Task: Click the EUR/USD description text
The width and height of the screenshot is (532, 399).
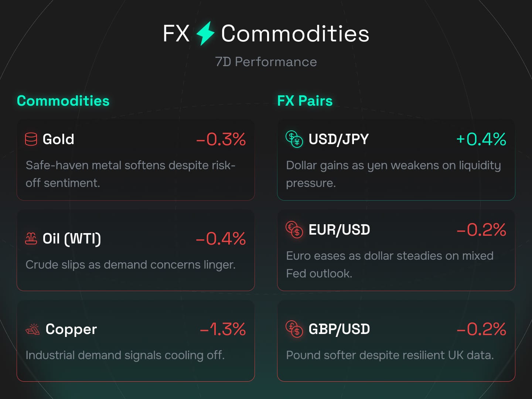Action: click(x=390, y=265)
